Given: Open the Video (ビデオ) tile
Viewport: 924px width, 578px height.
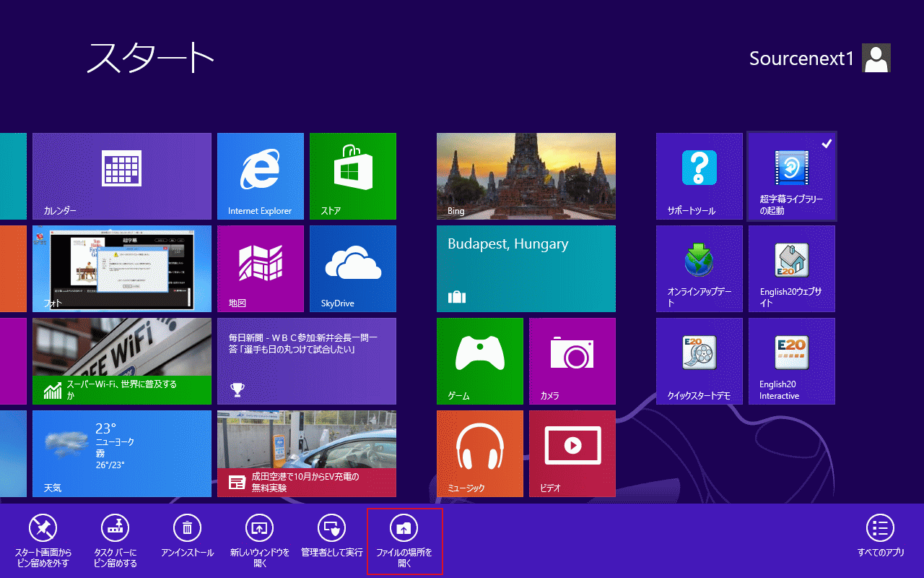Looking at the screenshot, I should click(x=572, y=454).
